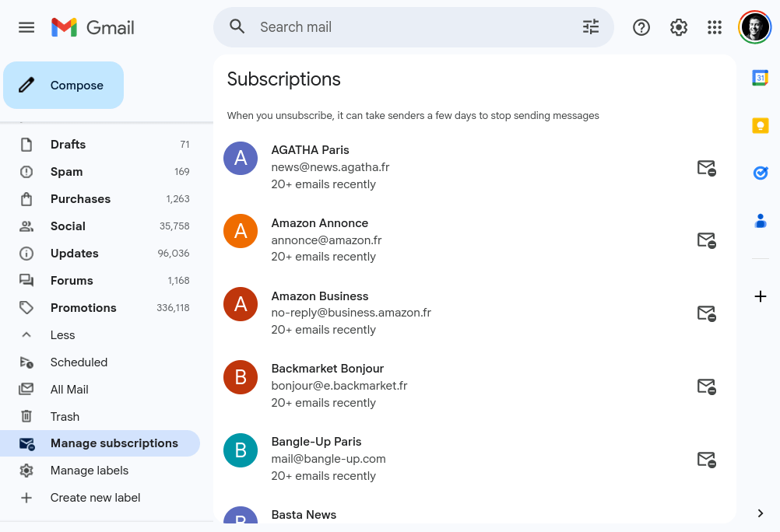780x532 pixels.
Task: Click the Search mail field
Action: coord(413,27)
